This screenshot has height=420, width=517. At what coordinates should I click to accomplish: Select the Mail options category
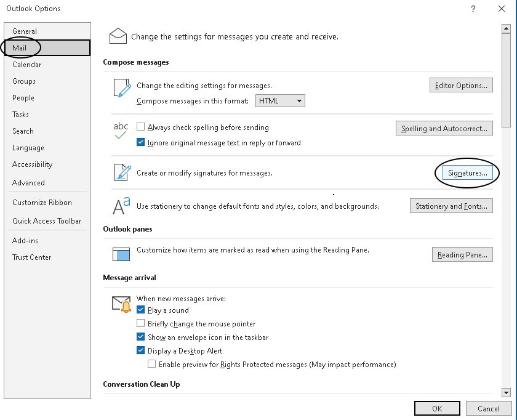pos(47,48)
